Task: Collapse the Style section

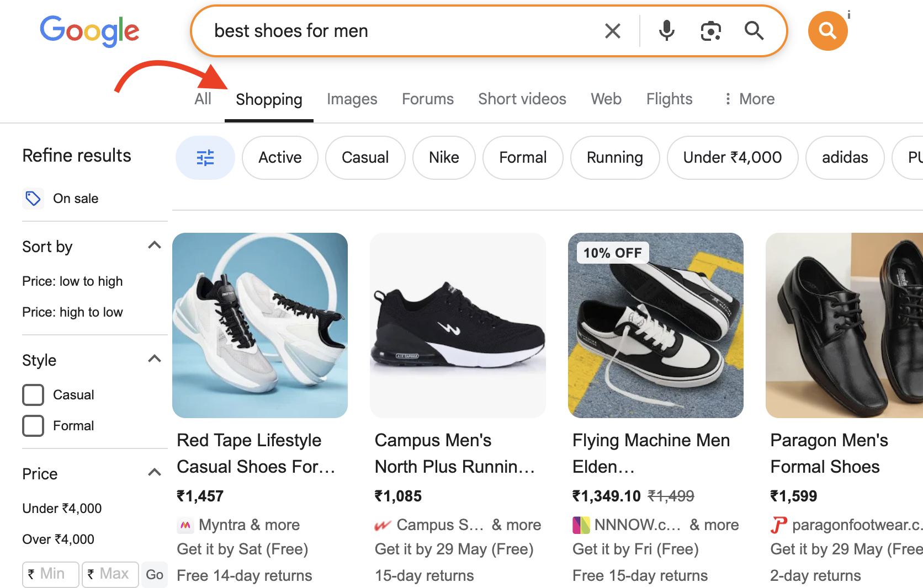Action: point(155,360)
